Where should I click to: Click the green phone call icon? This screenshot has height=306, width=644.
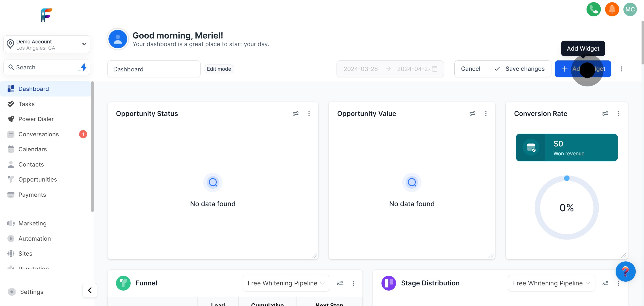click(593, 9)
